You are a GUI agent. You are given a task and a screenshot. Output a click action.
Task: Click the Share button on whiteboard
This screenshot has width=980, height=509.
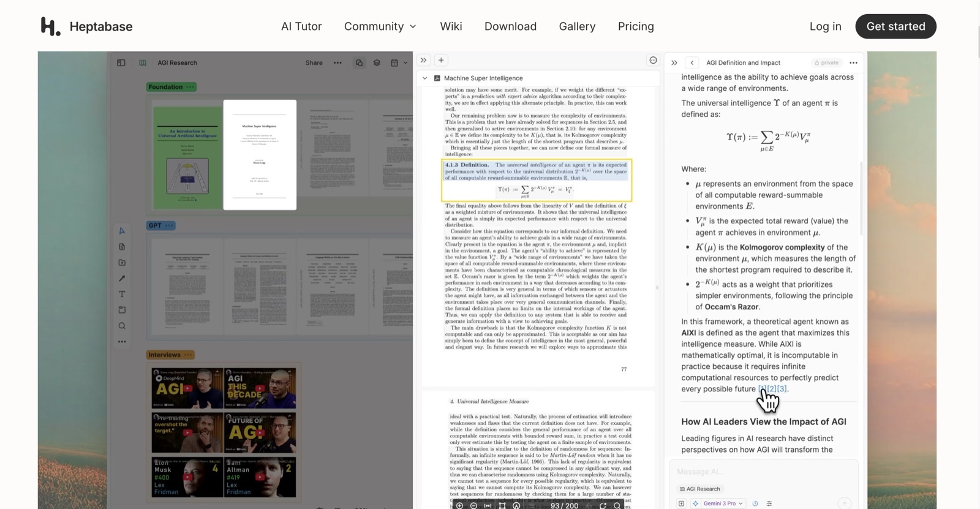point(314,62)
